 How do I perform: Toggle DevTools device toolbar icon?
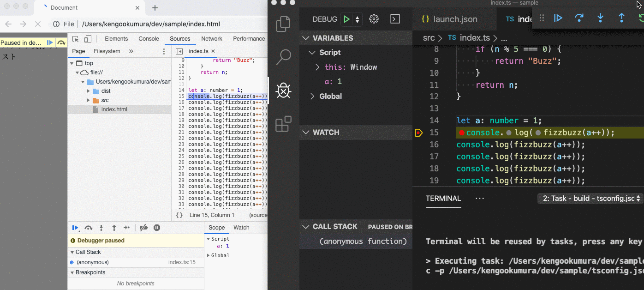point(88,39)
